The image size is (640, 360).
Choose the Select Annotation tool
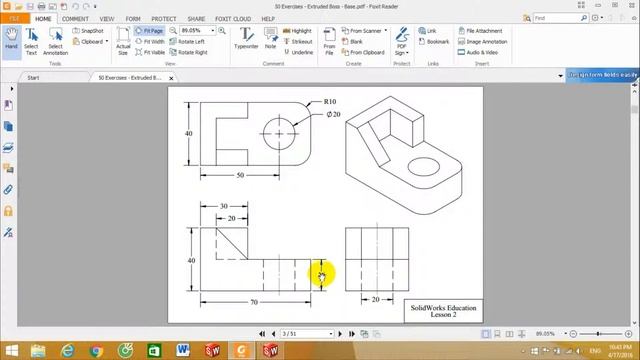[56, 41]
